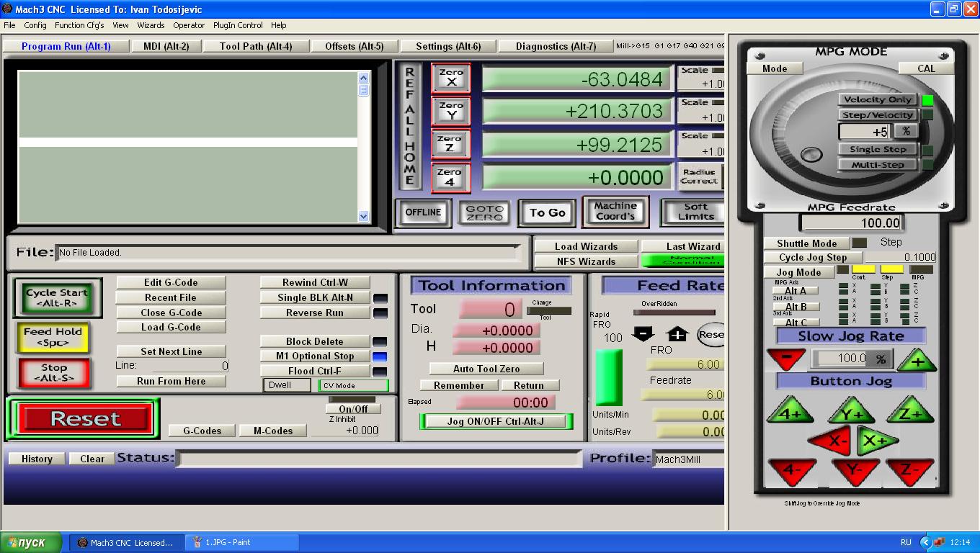This screenshot has height=553, width=980.
Task: Toggle Multi-Step MPG mode
Action: (x=878, y=165)
